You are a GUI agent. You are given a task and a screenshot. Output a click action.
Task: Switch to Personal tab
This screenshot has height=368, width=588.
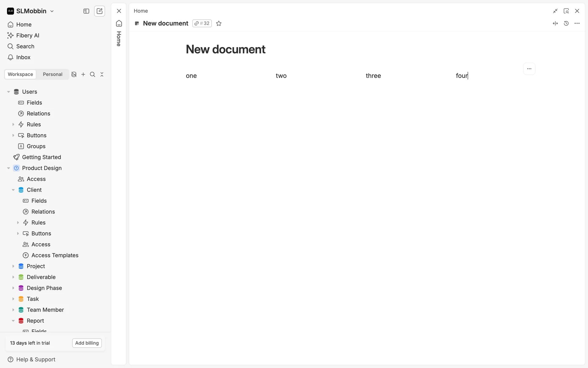52,74
